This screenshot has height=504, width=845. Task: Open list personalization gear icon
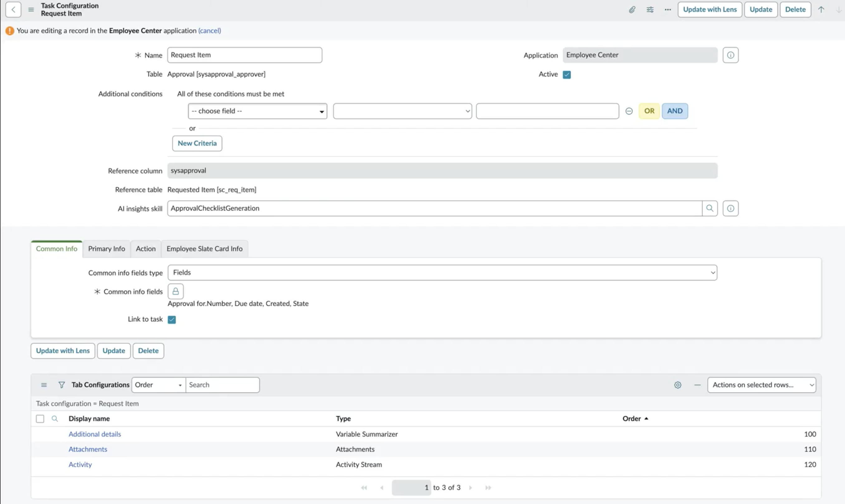pyautogui.click(x=678, y=385)
